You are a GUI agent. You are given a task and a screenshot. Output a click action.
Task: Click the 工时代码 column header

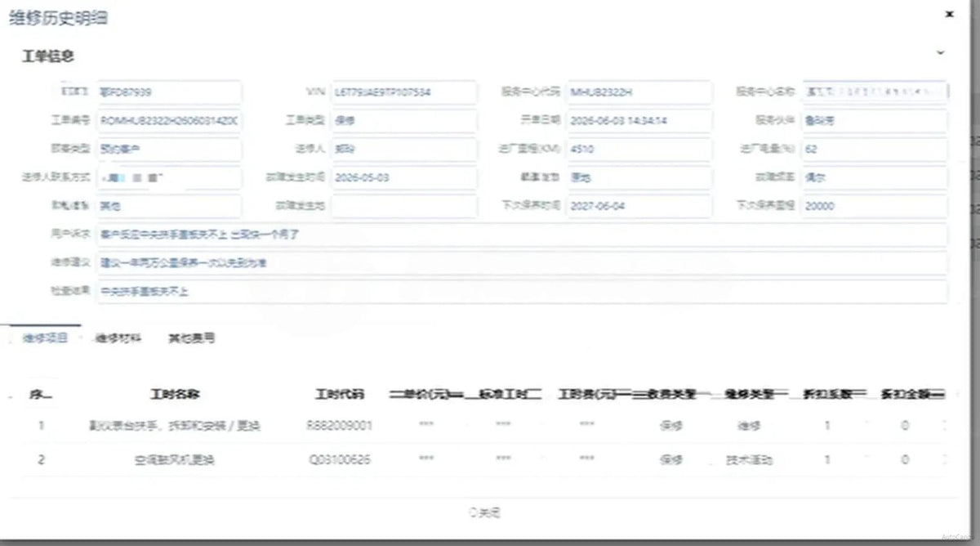coord(340,394)
